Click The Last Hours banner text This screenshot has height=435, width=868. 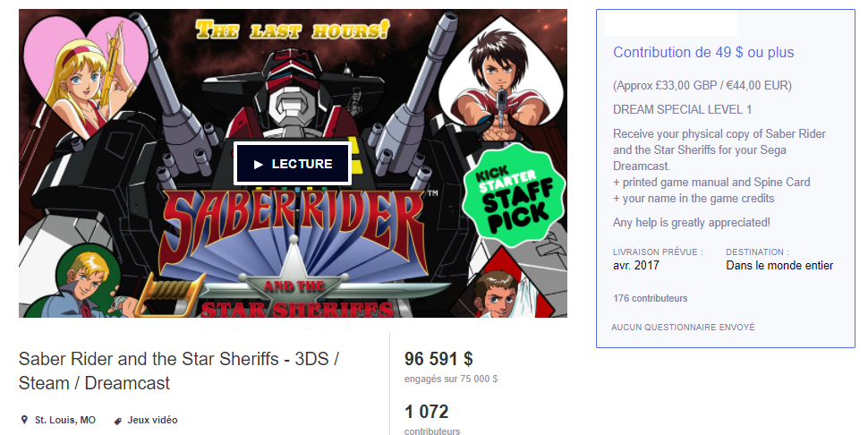pos(293,30)
